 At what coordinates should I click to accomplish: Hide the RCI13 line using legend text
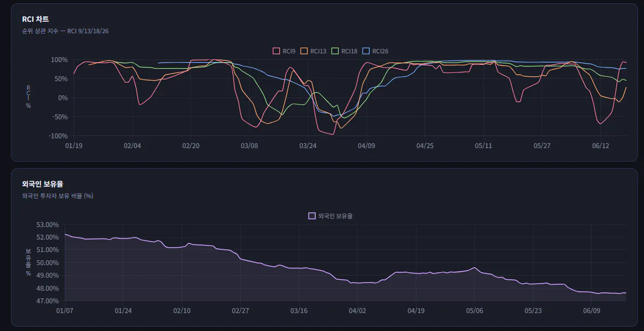[318, 51]
